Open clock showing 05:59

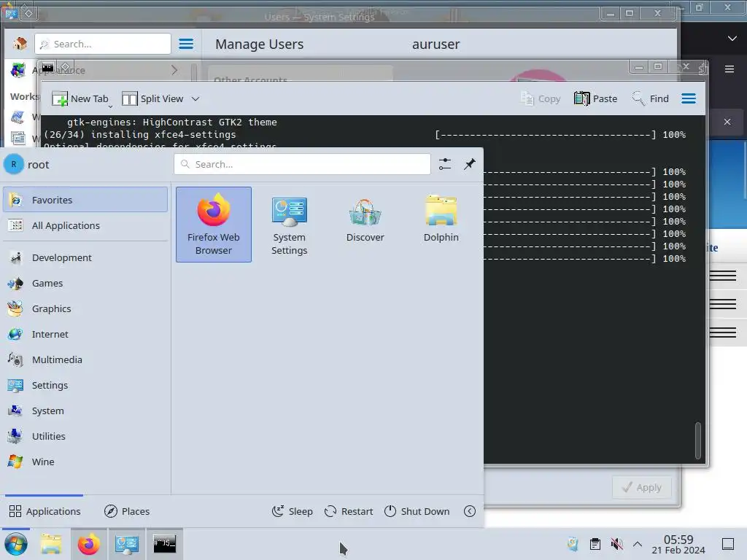pos(678,544)
